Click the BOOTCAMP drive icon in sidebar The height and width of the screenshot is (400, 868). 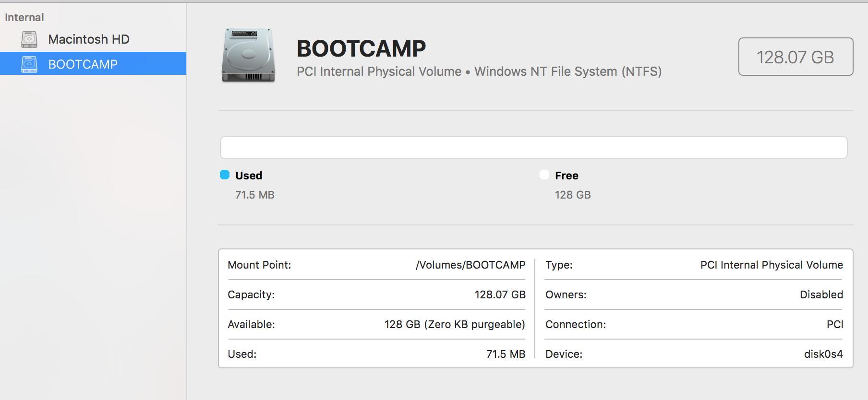tap(29, 64)
